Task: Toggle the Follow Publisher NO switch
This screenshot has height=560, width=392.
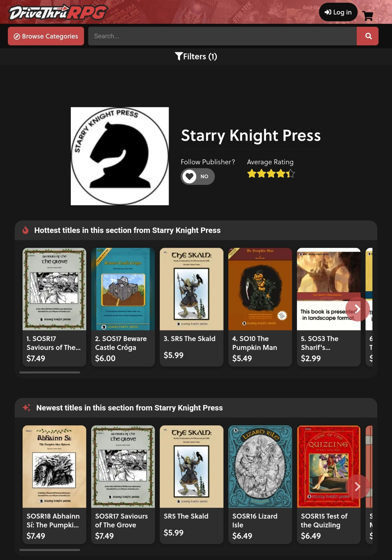Action: 198,176
